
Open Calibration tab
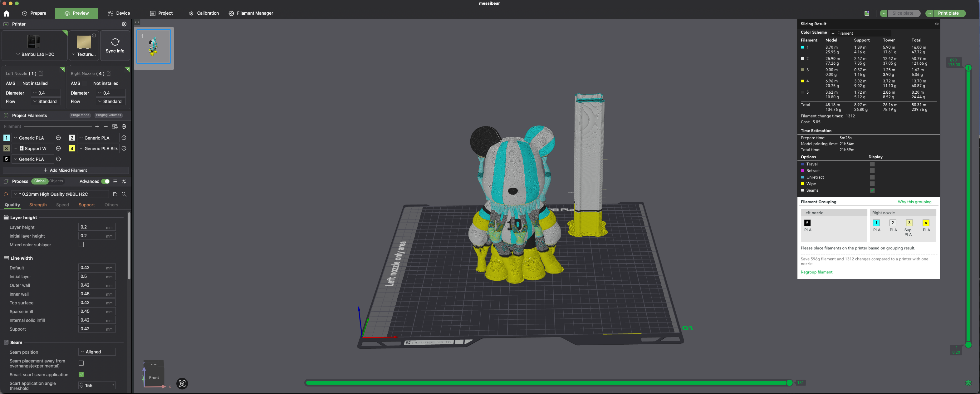coord(204,13)
